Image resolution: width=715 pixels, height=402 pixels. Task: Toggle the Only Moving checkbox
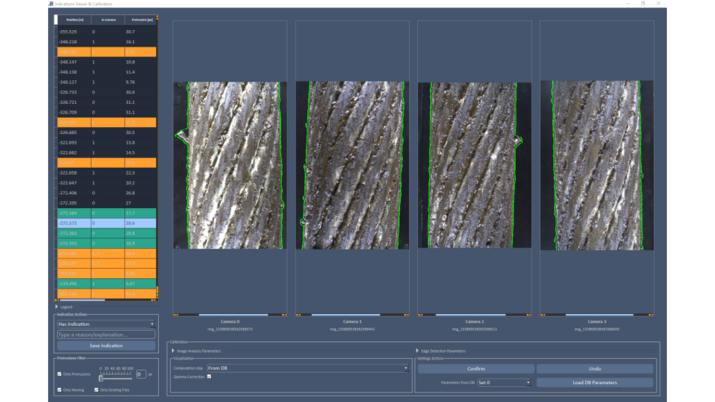click(x=59, y=390)
